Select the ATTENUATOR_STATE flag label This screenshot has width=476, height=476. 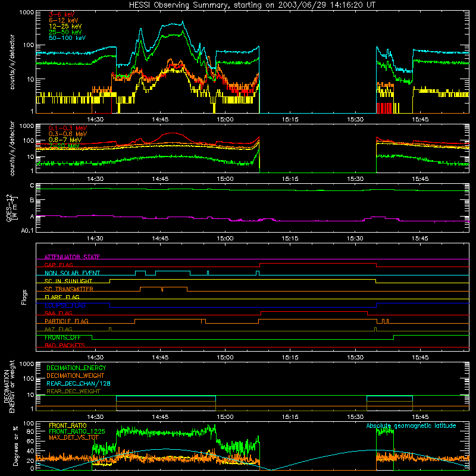pos(72,257)
